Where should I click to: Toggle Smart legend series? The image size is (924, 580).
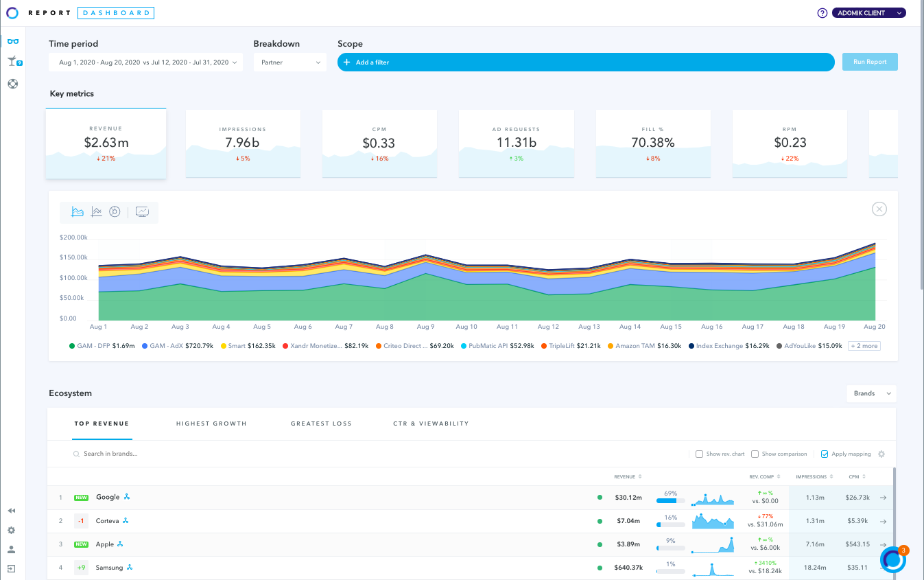[247, 346]
